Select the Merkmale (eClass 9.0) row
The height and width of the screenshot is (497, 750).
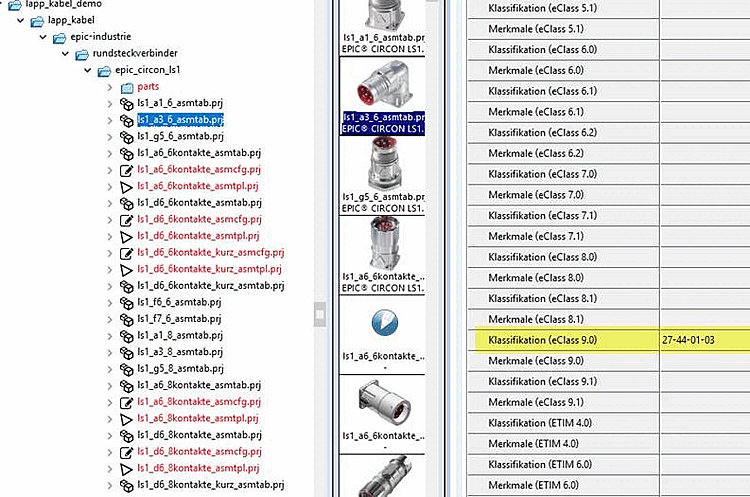tap(608, 361)
